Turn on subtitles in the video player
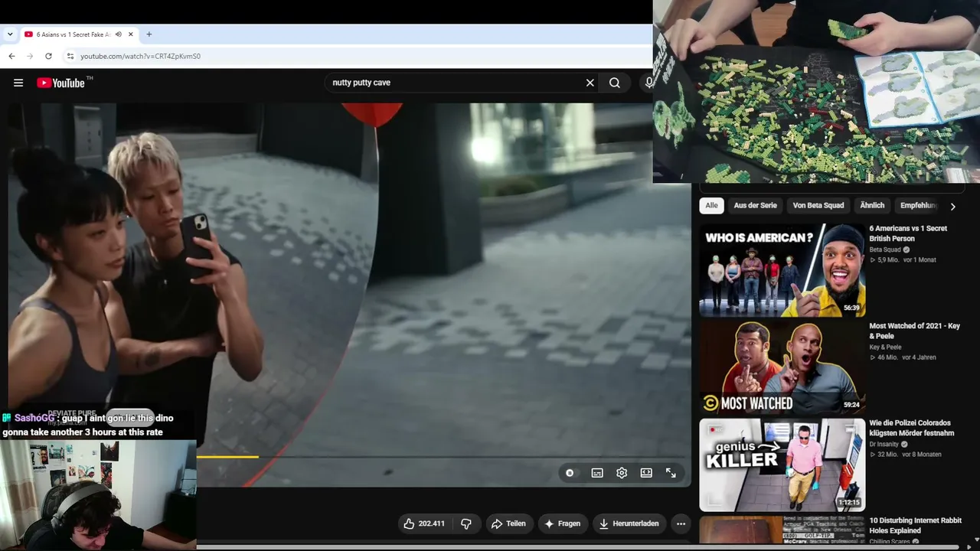 coord(597,473)
